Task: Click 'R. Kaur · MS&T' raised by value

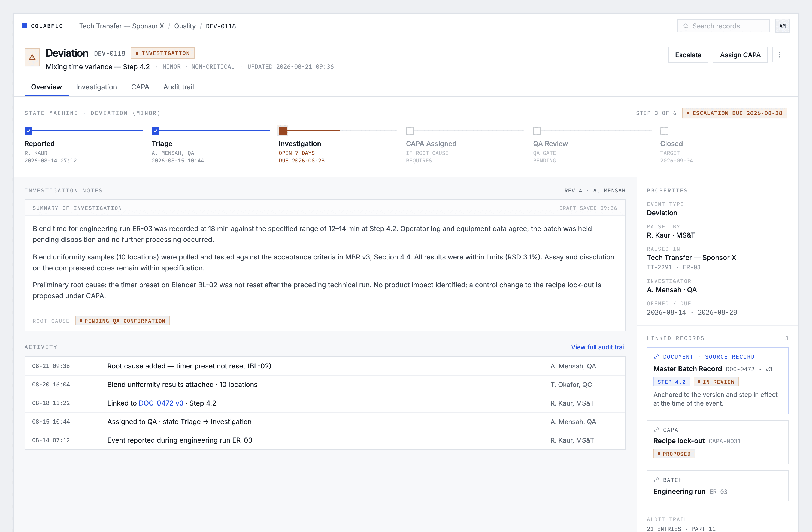Action: (x=670, y=235)
